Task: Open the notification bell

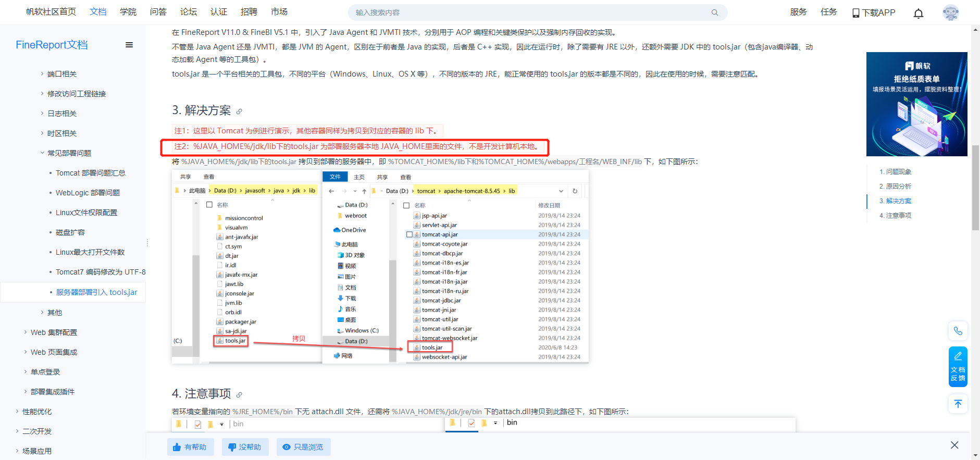Action: (919, 13)
